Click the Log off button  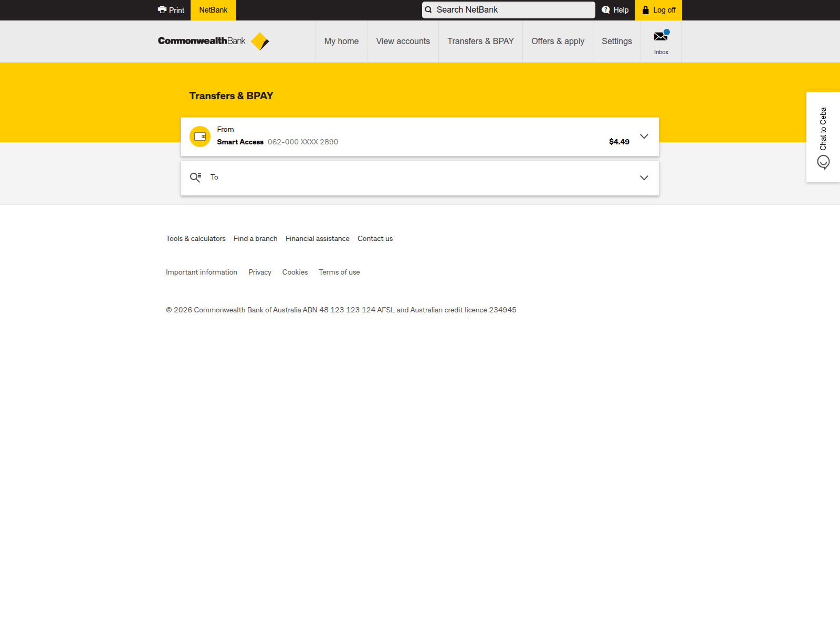pos(658,9)
